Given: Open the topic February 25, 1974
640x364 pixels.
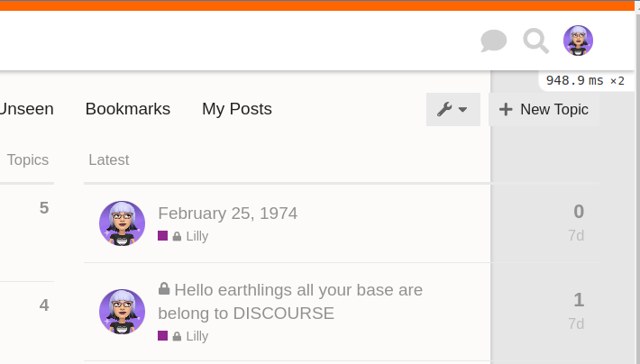Looking at the screenshot, I should click(227, 214).
